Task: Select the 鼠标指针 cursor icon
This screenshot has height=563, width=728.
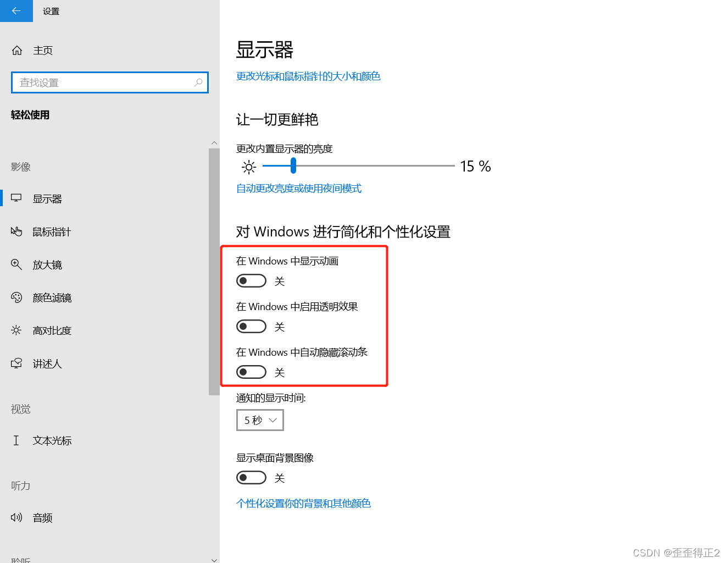Action: tap(16, 231)
